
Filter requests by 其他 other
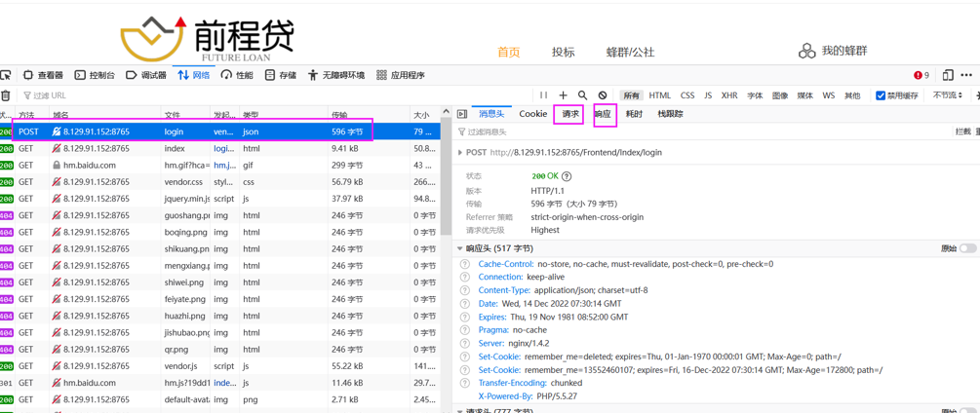point(852,95)
